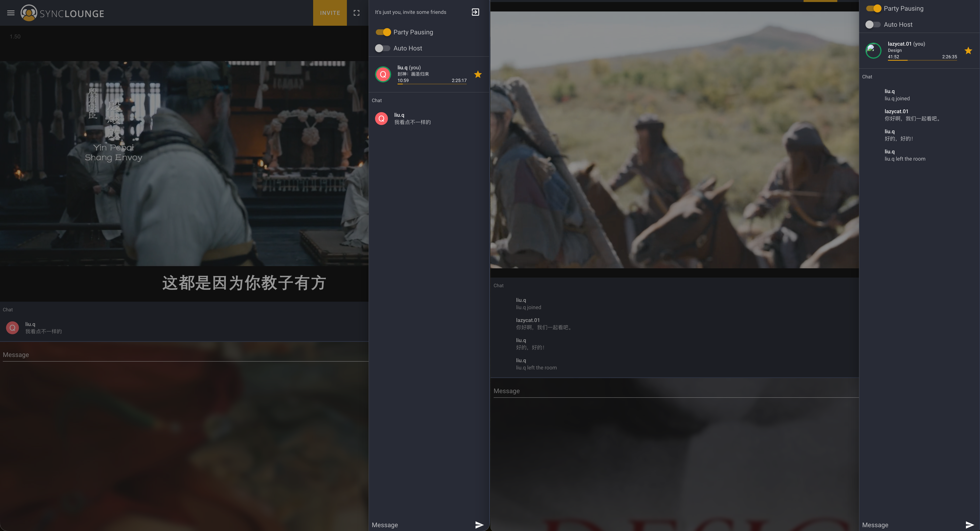Image resolution: width=980 pixels, height=531 pixels.
Task: Click "我看点不一样的" in liu.q's sidebar chat
Action: (x=412, y=122)
